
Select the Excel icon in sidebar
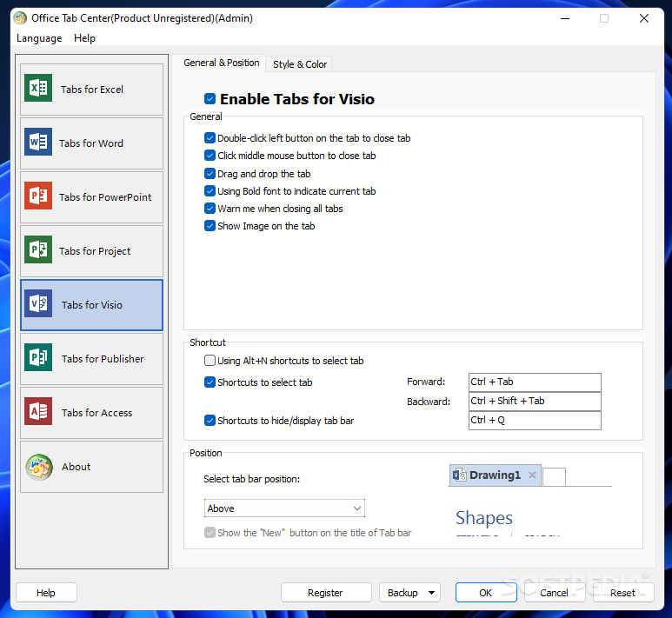[38, 88]
